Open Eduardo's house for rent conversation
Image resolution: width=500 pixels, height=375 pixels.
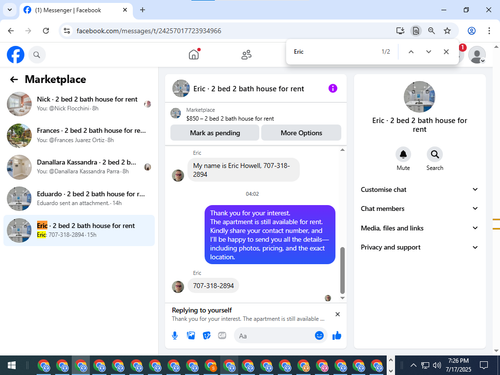[x=79, y=198]
